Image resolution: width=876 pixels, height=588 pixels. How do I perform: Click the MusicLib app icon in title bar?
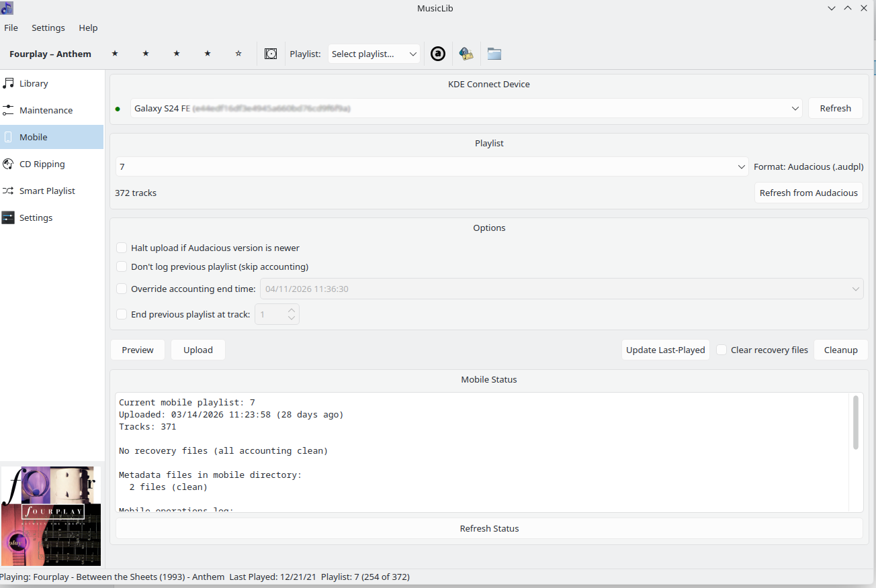coord(7,8)
